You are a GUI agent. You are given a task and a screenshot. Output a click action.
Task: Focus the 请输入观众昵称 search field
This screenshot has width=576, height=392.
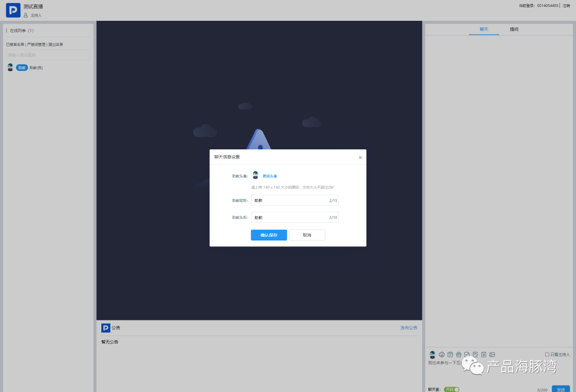(48, 55)
